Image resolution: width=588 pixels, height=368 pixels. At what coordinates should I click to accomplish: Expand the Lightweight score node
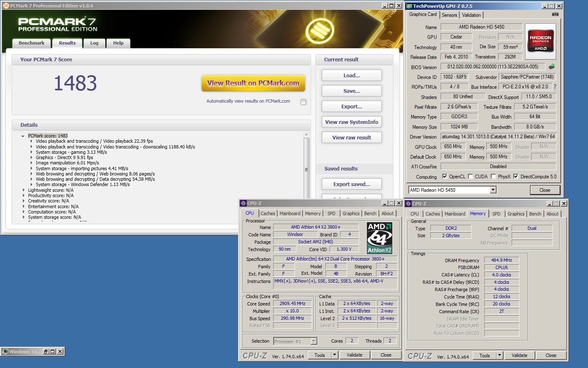coord(23,190)
